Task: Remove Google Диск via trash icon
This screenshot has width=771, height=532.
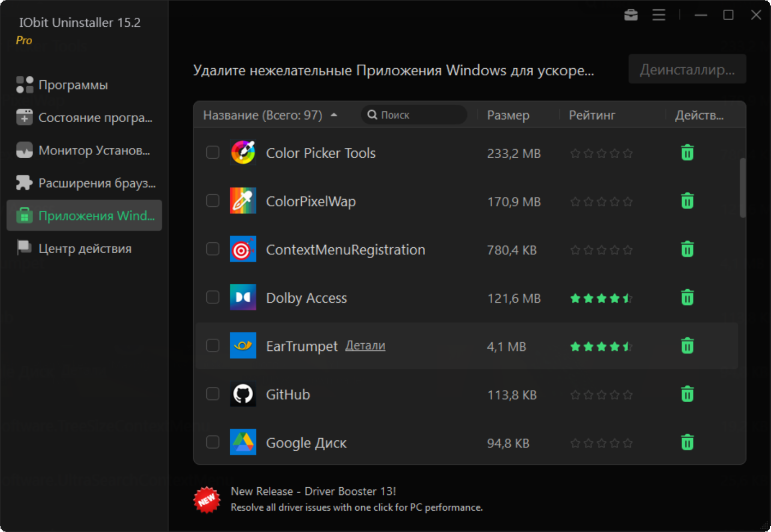Action: (x=687, y=442)
